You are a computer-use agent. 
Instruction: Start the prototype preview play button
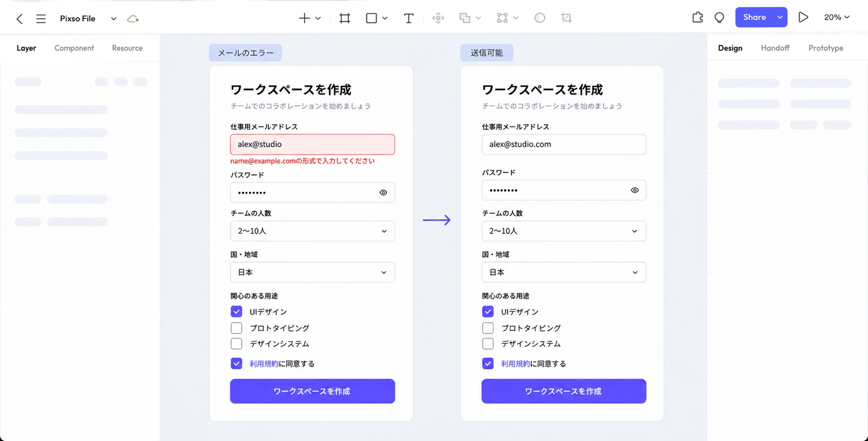[803, 17]
